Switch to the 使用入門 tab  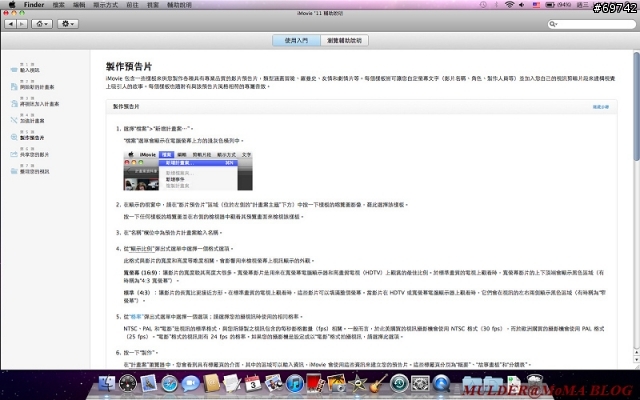point(296,40)
